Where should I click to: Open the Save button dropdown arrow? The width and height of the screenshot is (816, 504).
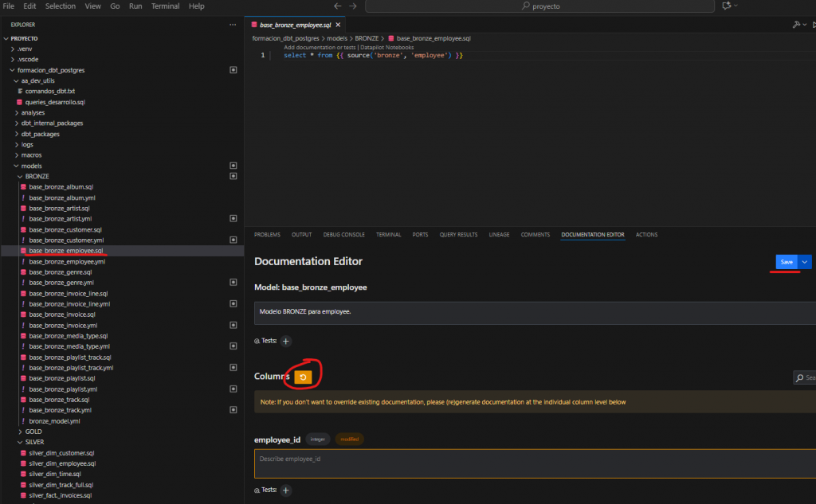point(805,262)
